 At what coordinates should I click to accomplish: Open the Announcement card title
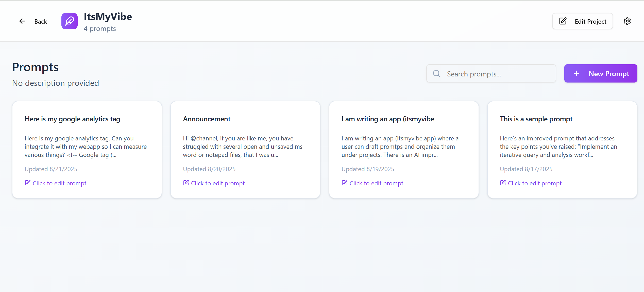(x=207, y=119)
